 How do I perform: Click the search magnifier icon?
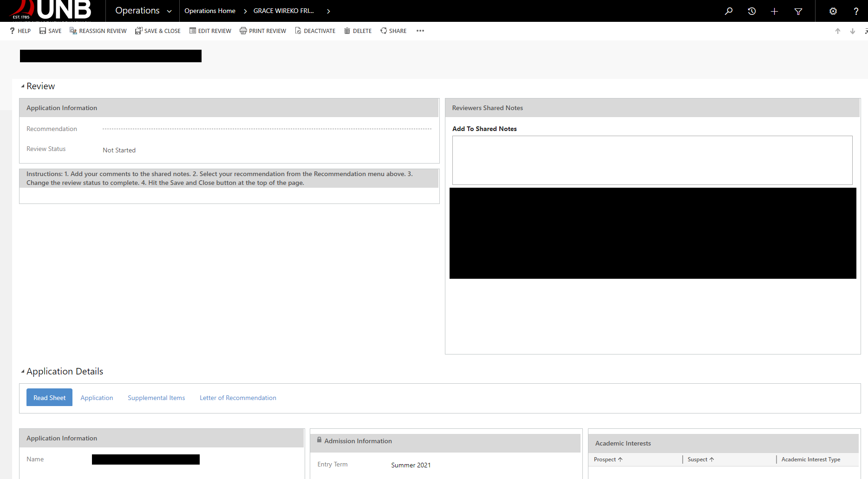(x=729, y=11)
